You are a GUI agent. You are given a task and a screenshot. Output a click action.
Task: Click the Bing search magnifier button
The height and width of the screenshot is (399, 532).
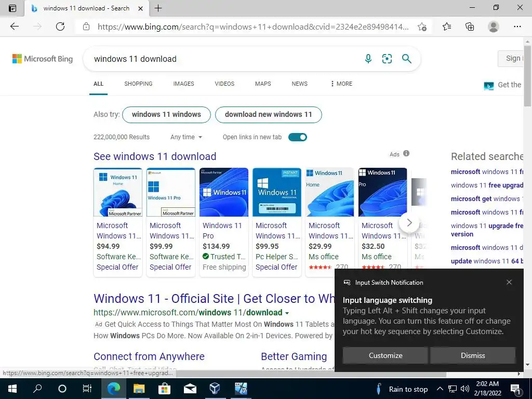coord(406,59)
